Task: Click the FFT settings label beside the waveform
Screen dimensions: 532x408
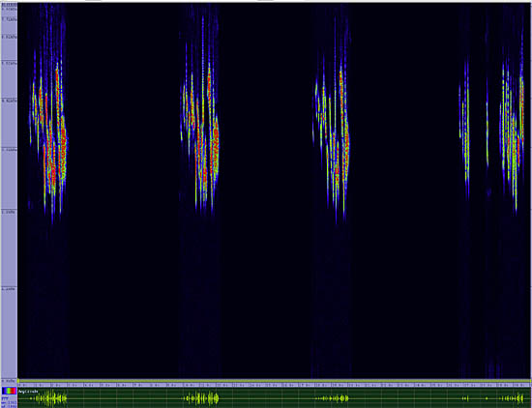Action: tap(9, 402)
